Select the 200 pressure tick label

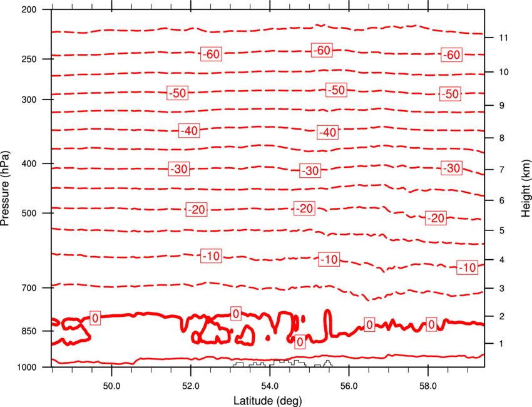pyautogui.click(x=29, y=9)
